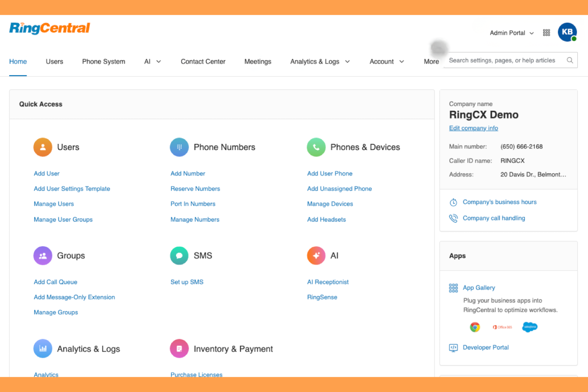The width and height of the screenshot is (588, 392).
Task: Open the More menu
Action: pyautogui.click(x=431, y=62)
